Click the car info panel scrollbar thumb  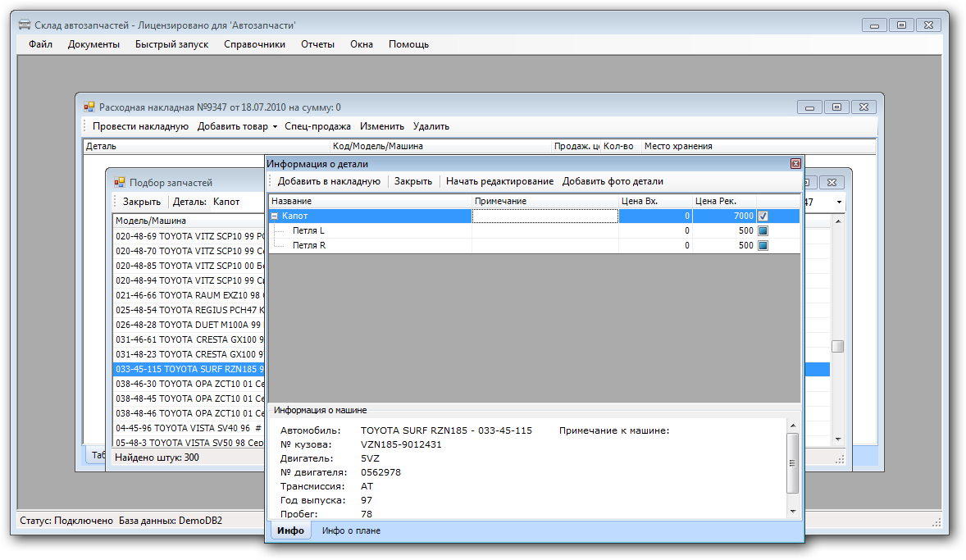pos(792,463)
